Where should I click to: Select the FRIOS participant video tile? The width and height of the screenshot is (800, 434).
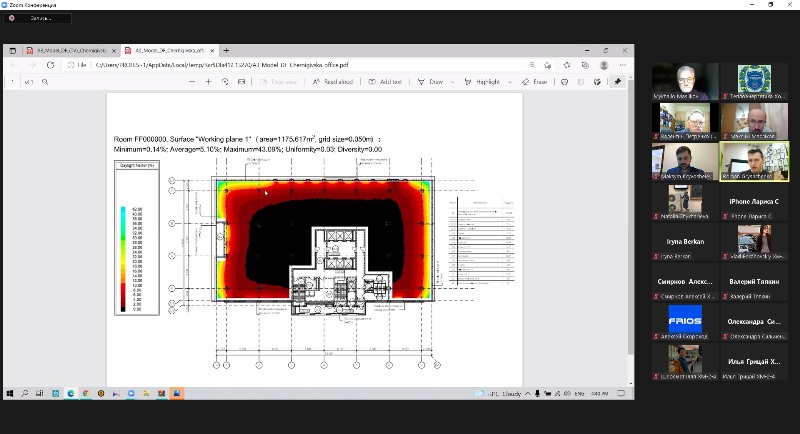685,319
